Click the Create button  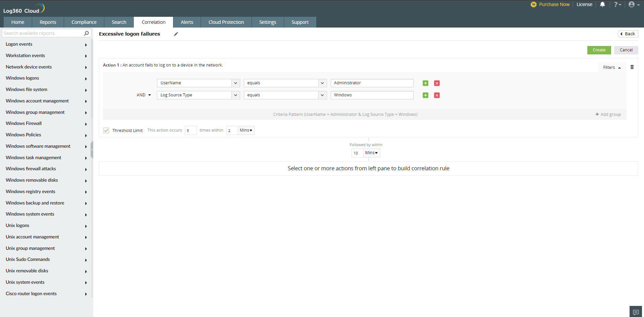click(x=599, y=50)
